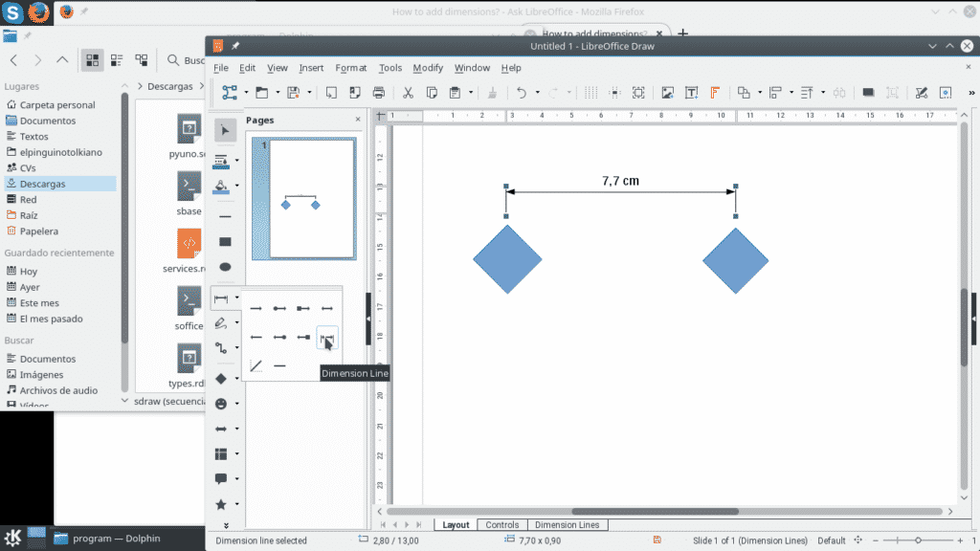Image resolution: width=980 pixels, height=551 pixels.
Task: Click the Undo button
Action: click(523, 93)
